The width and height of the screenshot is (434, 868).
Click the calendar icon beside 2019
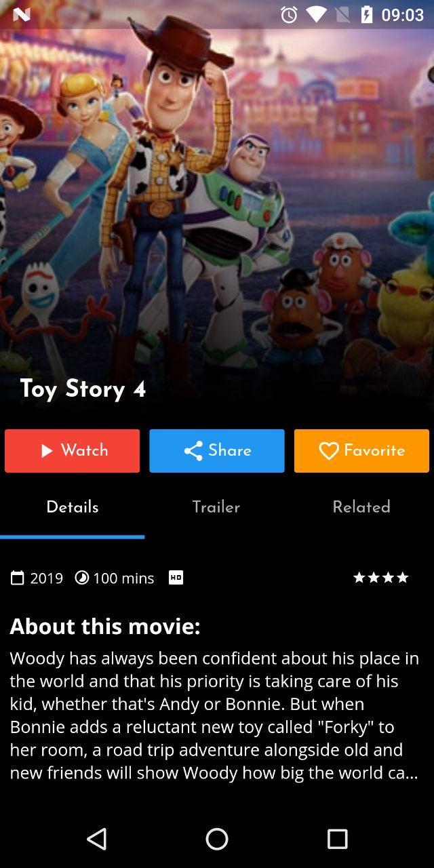(17, 578)
